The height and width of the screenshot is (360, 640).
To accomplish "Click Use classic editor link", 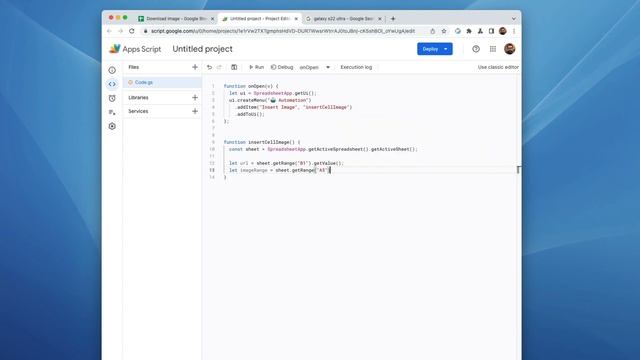I will coord(498,67).
